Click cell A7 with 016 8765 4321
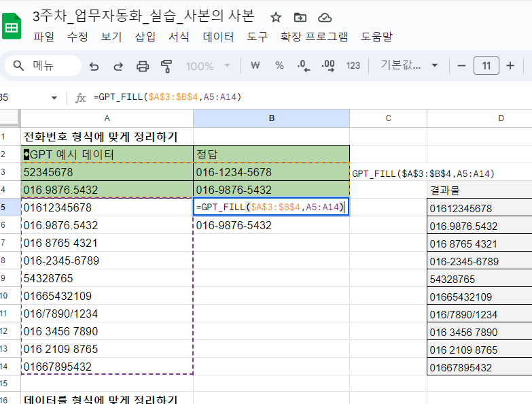The image size is (532, 404). [107, 243]
